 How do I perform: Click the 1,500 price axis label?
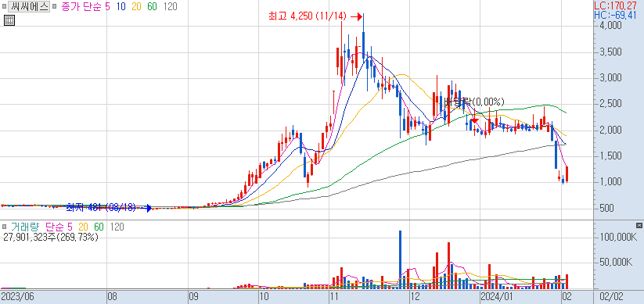(610, 156)
